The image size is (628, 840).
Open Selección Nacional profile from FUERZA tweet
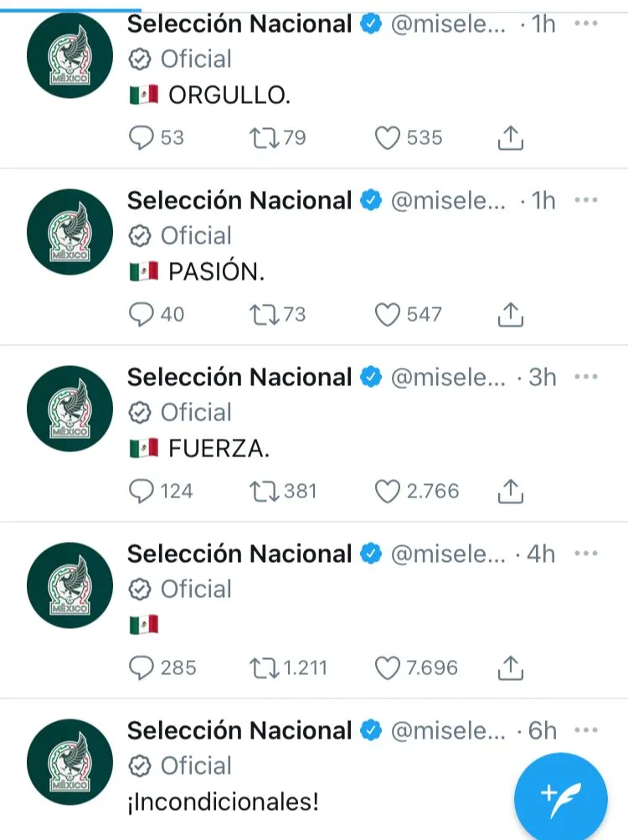point(239,377)
